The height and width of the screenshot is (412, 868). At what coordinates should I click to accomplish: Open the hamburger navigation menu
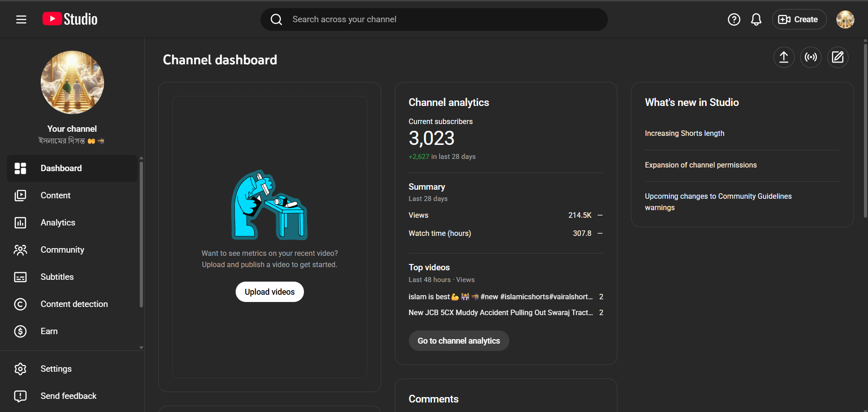coord(21,19)
